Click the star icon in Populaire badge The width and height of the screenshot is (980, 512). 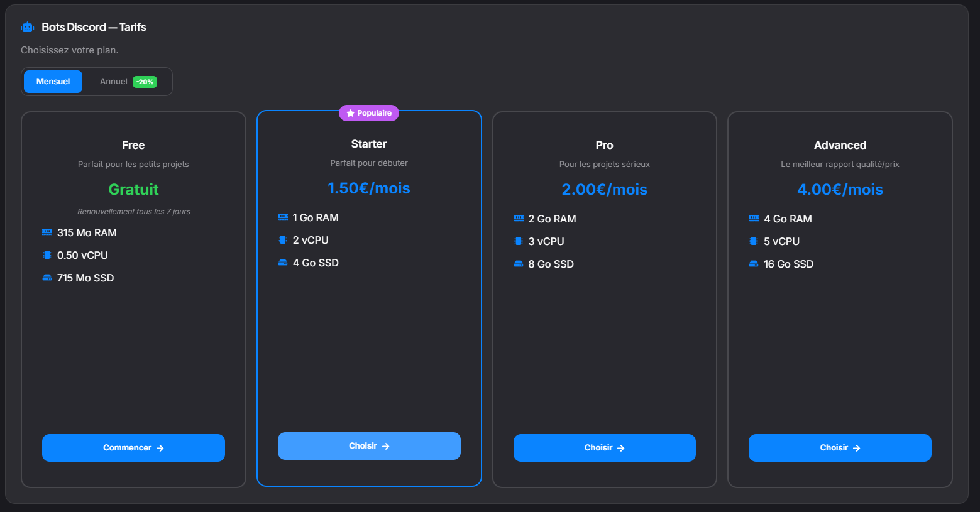[x=351, y=113]
